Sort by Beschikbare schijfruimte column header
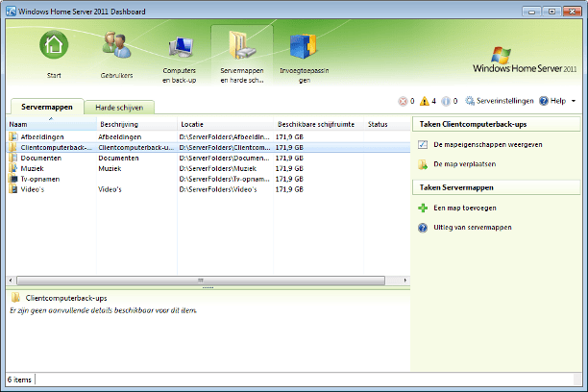Image resolution: width=588 pixels, height=392 pixels. 319,124
